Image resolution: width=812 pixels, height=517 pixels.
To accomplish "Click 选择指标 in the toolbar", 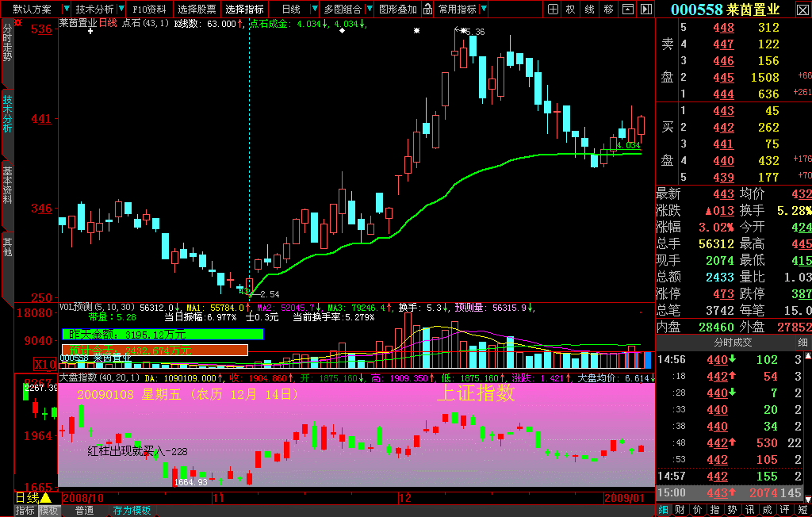I will coord(244,10).
